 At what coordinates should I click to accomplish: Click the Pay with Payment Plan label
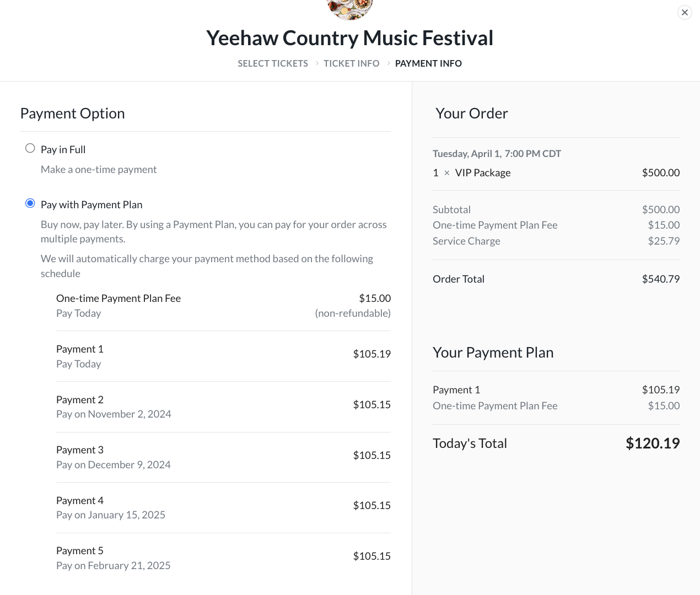(x=91, y=204)
